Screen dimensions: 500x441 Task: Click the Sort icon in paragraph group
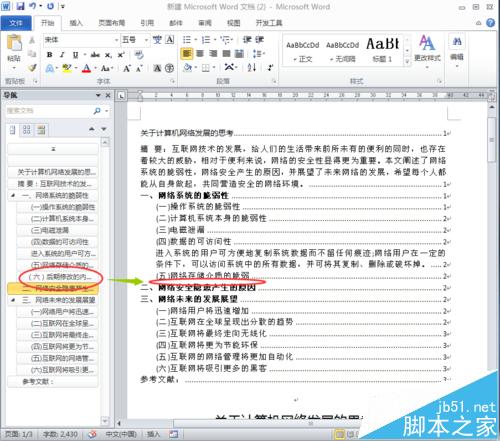tap(252, 68)
